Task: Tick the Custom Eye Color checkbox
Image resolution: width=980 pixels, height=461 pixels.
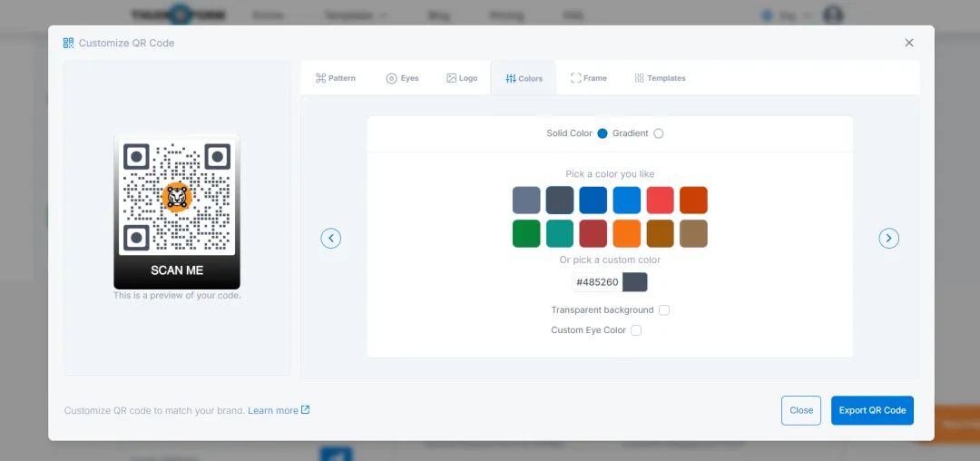Action: 635,329
